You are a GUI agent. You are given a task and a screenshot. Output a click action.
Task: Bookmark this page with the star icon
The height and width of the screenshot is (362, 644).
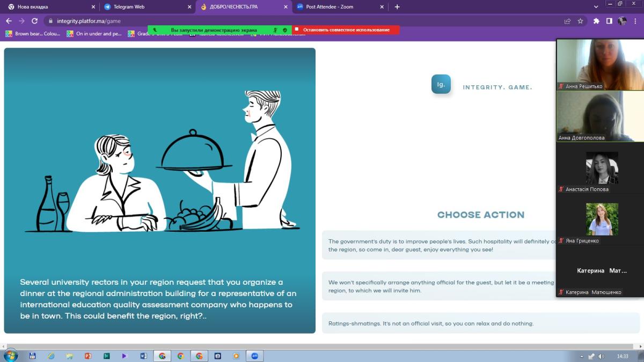[x=580, y=21]
